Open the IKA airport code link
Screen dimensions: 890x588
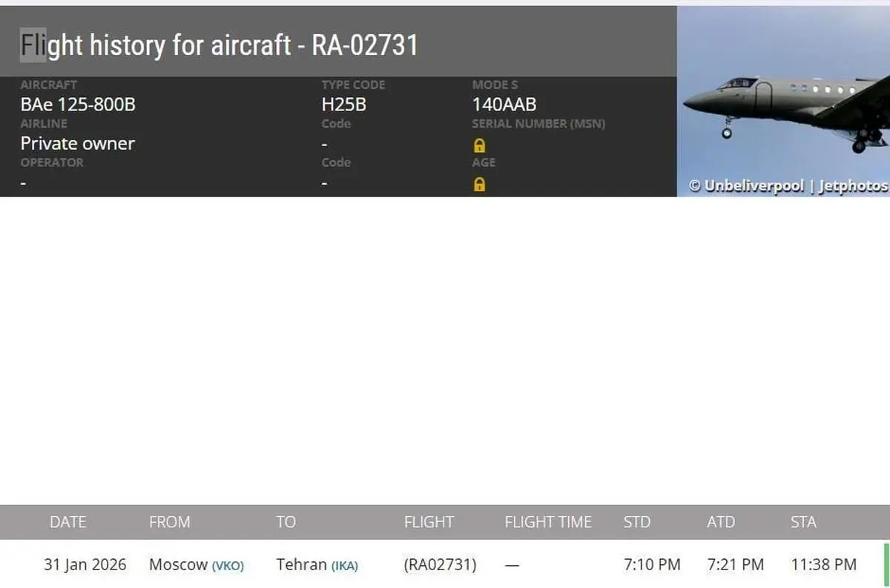pyautogui.click(x=344, y=566)
